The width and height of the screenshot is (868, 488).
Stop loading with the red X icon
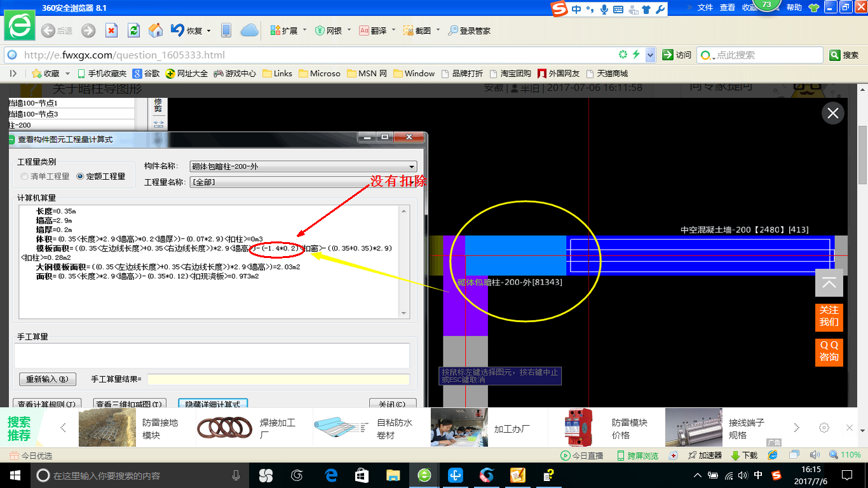[111, 30]
